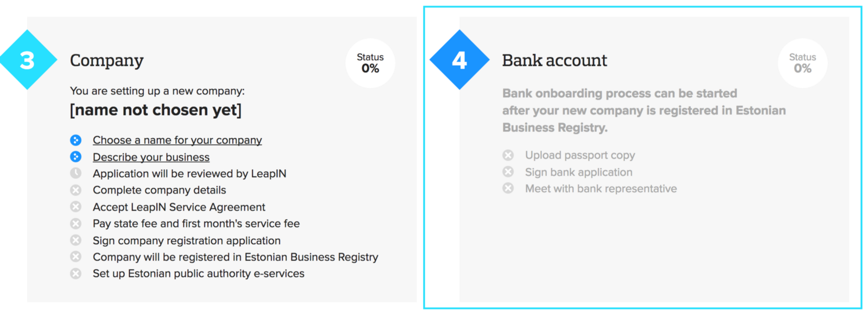The width and height of the screenshot is (868, 312).
Task: Click X icon beside Pay state fee
Action: pyautogui.click(x=76, y=224)
